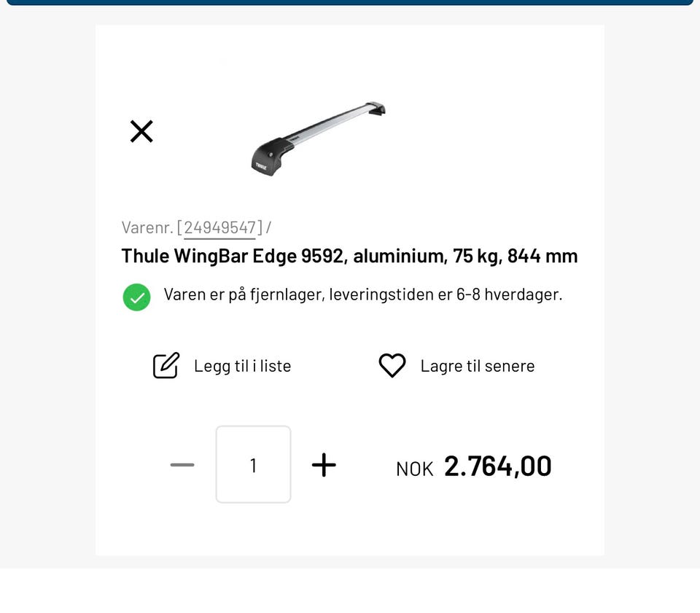Select the "Legg til i liste" label
Image resolution: width=700 pixels, height=613 pixels.
242,366
